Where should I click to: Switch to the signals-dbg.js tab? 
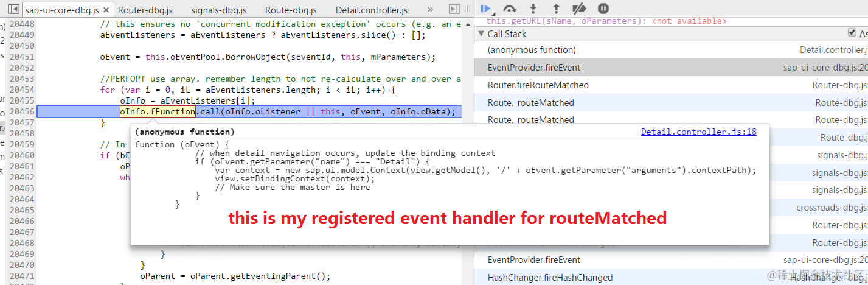[x=218, y=10]
